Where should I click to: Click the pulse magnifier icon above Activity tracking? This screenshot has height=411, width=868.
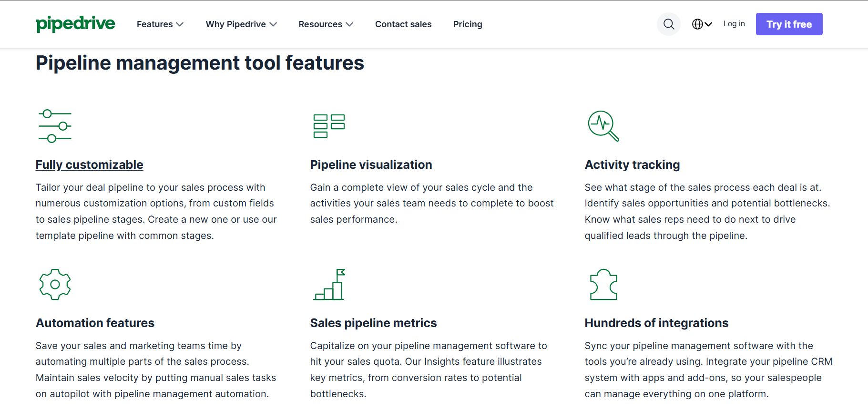click(x=603, y=126)
